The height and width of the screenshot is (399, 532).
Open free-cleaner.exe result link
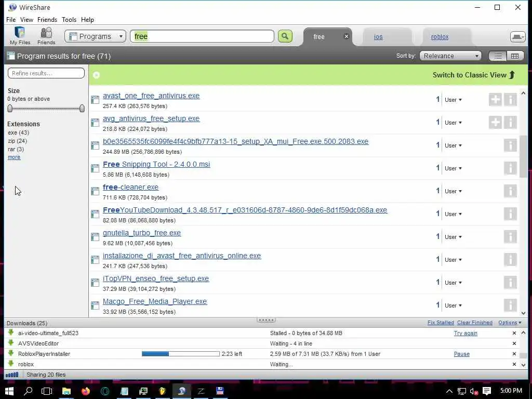click(130, 187)
